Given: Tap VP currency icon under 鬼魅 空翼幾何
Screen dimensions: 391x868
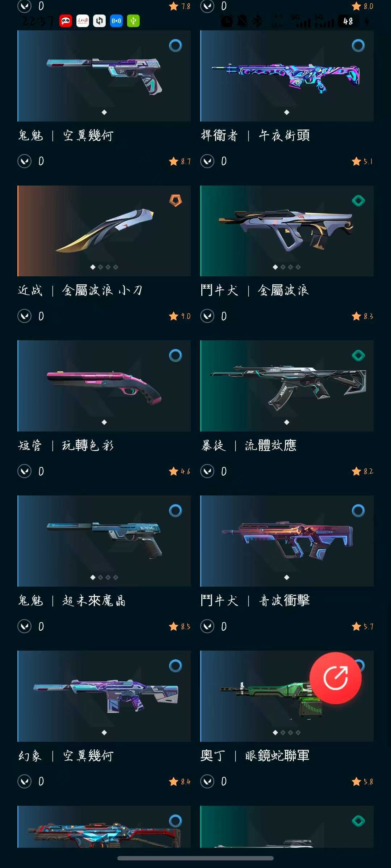Looking at the screenshot, I should (x=25, y=161).
